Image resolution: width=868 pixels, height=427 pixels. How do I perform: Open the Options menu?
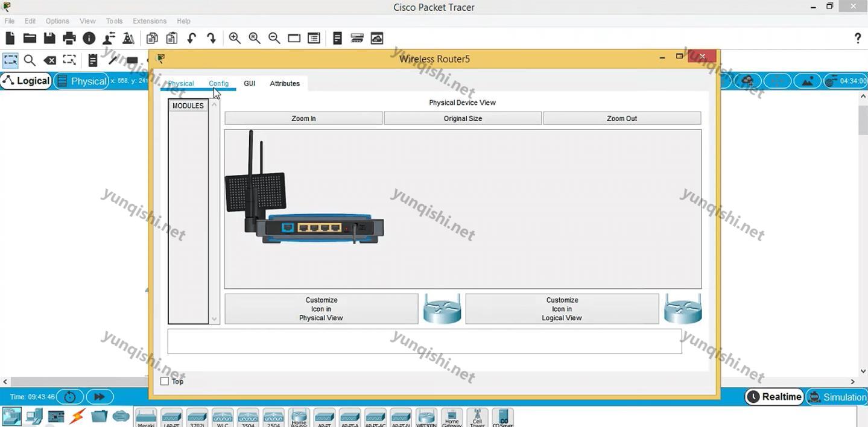point(57,21)
